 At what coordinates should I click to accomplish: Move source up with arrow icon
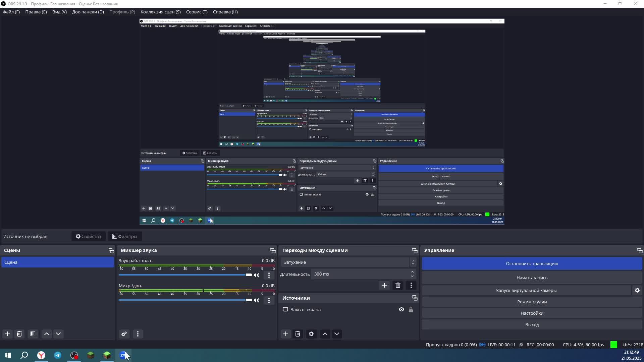click(x=325, y=334)
